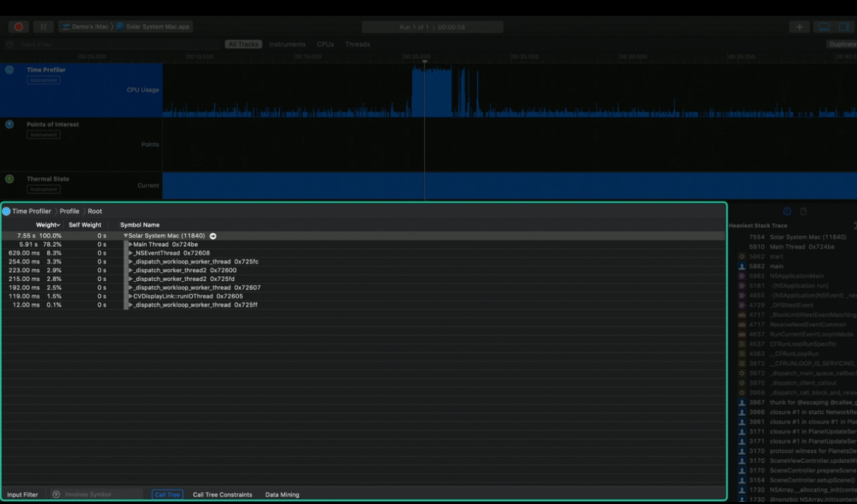Toggle the bottom detail pane view
Screen dimensions: 857x504
(x=824, y=27)
